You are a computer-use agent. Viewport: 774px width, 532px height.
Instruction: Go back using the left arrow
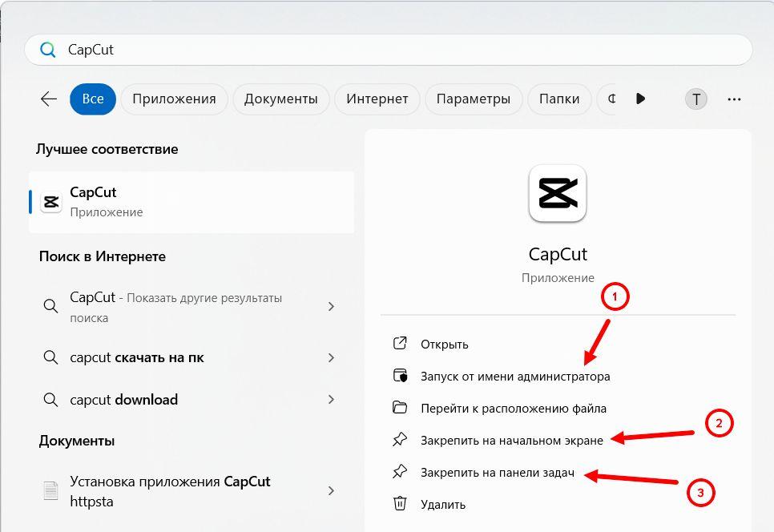pos(48,99)
